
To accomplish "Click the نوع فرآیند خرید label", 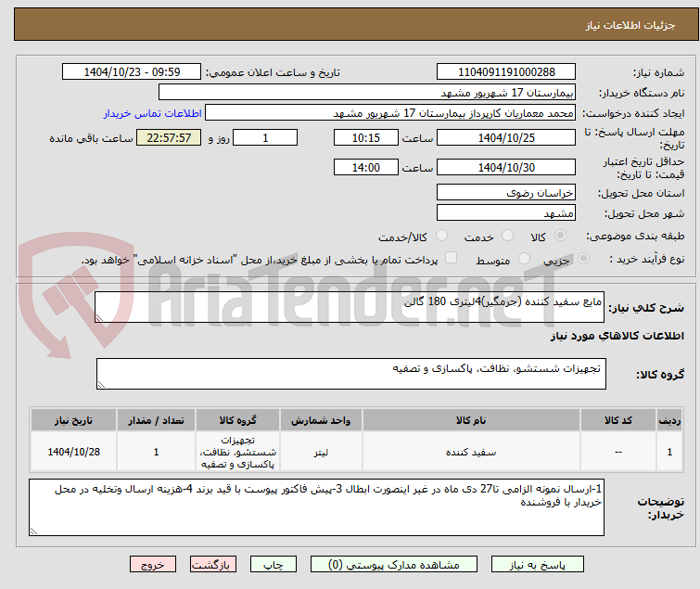I will click(647, 259).
